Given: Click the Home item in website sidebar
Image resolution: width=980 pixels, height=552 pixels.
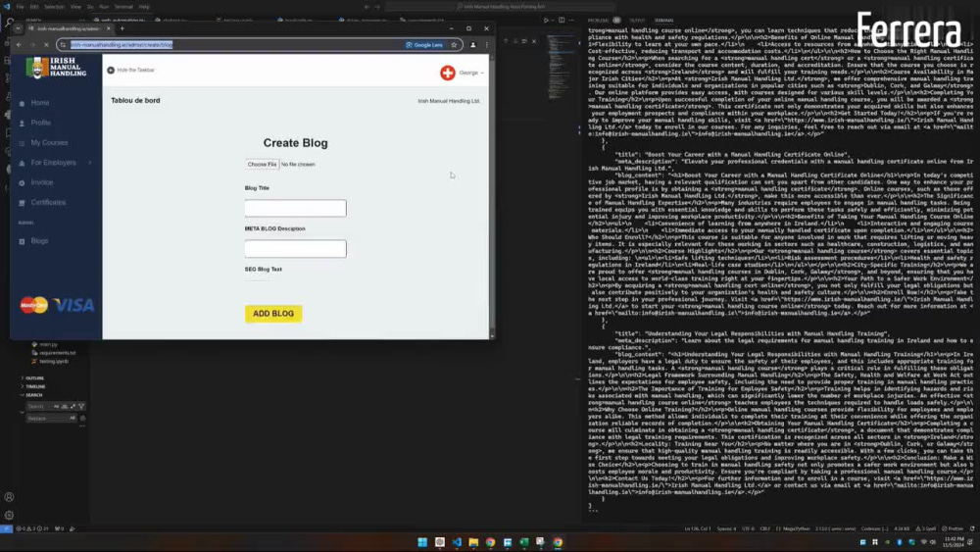Looking at the screenshot, I should tap(39, 103).
